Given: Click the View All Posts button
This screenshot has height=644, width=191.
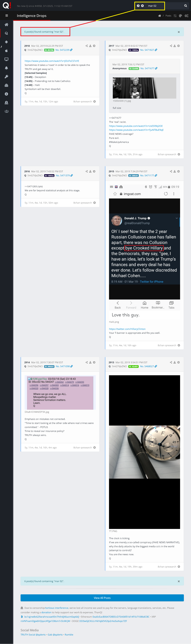Looking at the screenshot, I should point(102,598).
